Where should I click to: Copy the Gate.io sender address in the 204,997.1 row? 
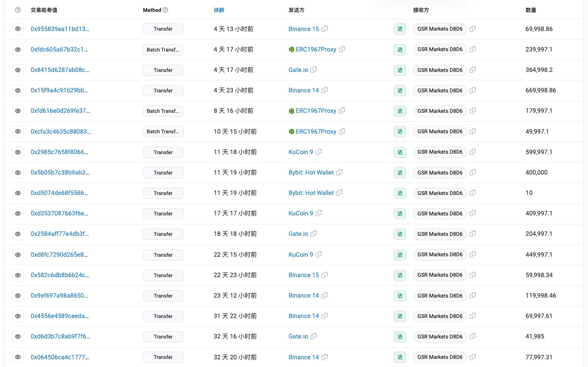click(314, 234)
